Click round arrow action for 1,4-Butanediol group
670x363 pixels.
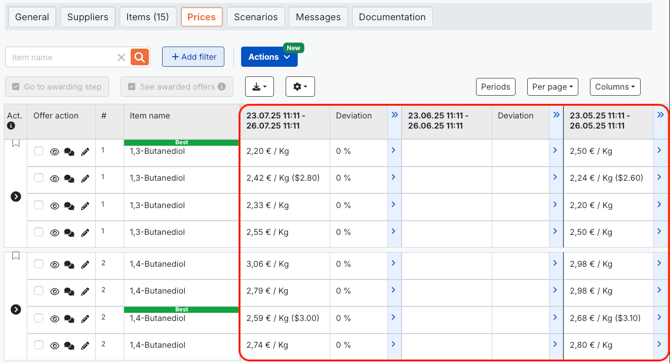[16, 309]
